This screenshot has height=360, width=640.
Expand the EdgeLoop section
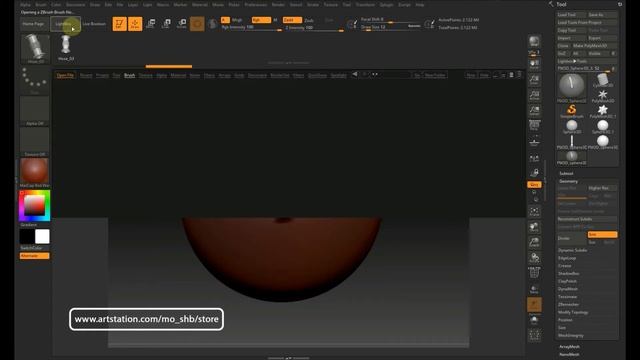coord(567,258)
